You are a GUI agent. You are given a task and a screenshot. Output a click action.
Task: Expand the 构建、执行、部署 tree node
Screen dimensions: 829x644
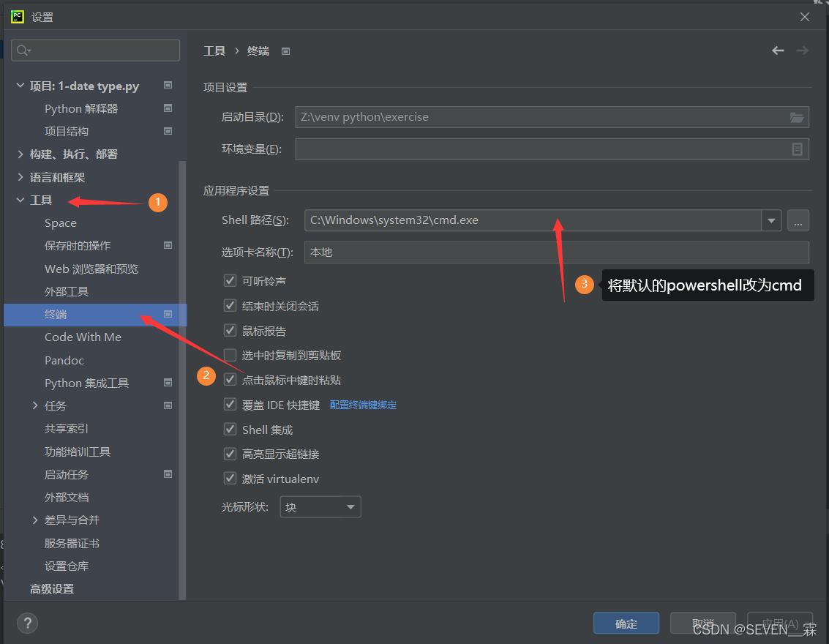(20, 154)
